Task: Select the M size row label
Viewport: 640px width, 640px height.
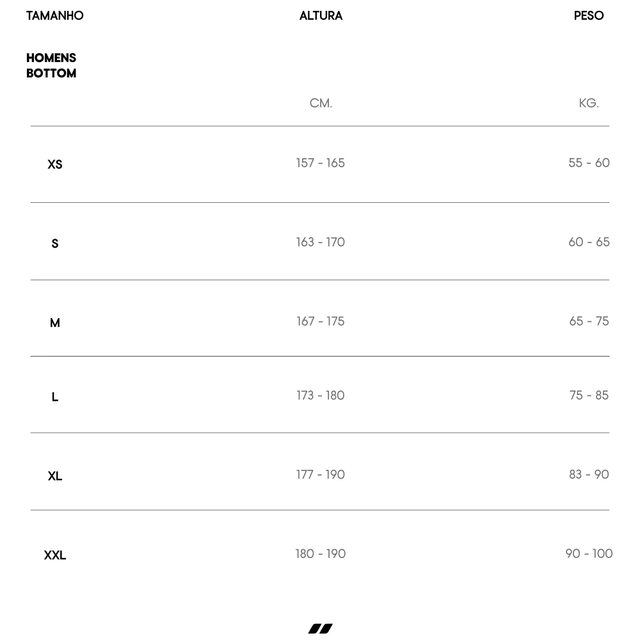Action: click(x=55, y=322)
